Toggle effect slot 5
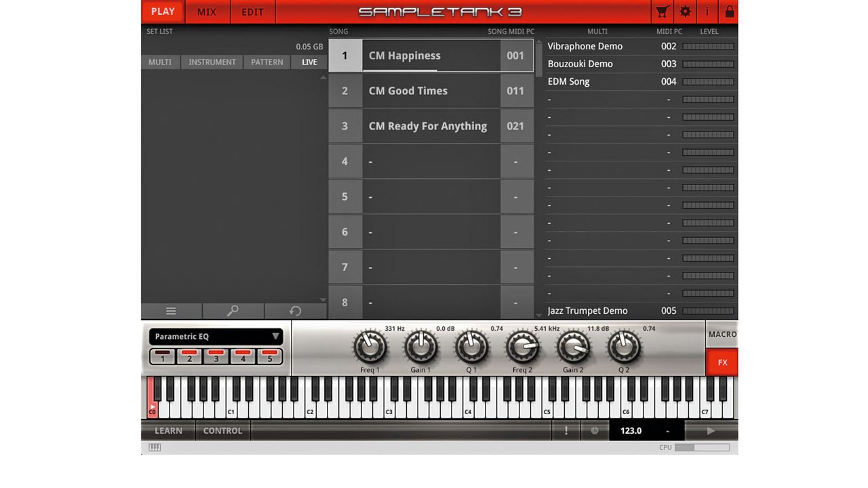868x488 pixels. tap(270, 356)
